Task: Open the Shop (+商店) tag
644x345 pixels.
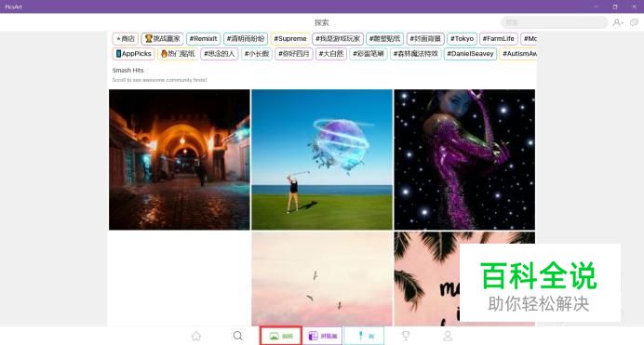Action: [126, 38]
